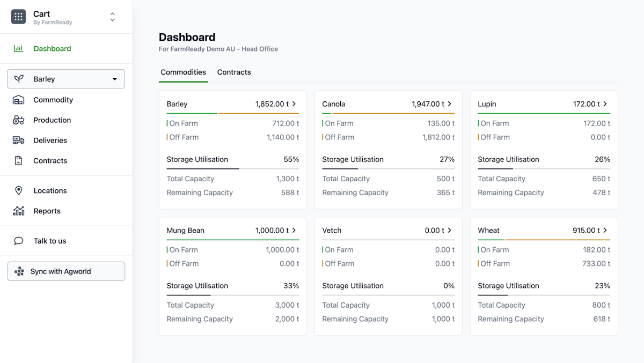The width and height of the screenshot is (644, 363).
Task: Click the Locations map pin icon
Action: coord(18,191)
